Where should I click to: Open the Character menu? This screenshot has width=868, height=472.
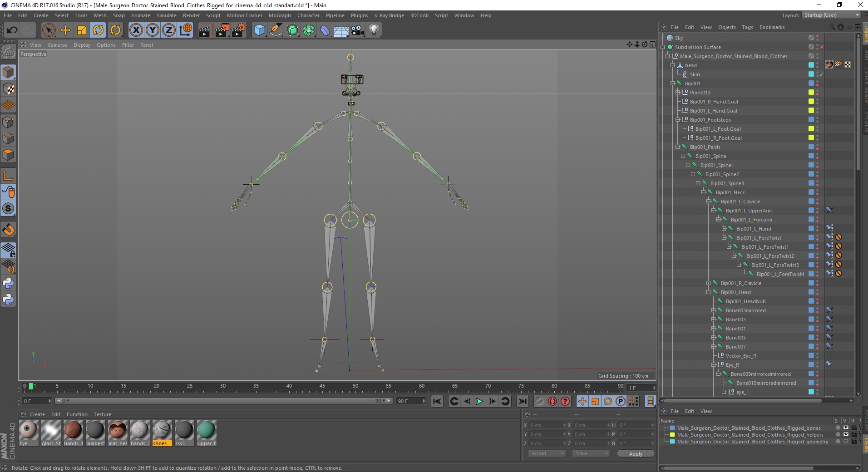[309, 15]
